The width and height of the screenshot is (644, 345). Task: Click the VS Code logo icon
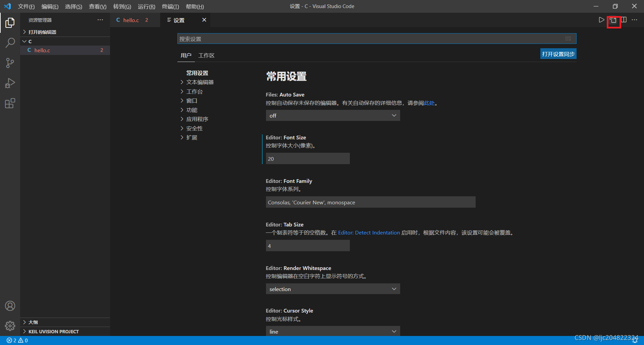click(7, 6)
